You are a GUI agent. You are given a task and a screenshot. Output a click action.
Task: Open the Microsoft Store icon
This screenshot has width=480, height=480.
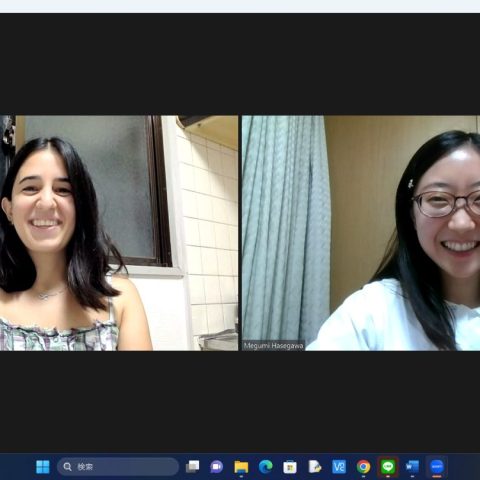pyautogui.click(x=290, y=467)
